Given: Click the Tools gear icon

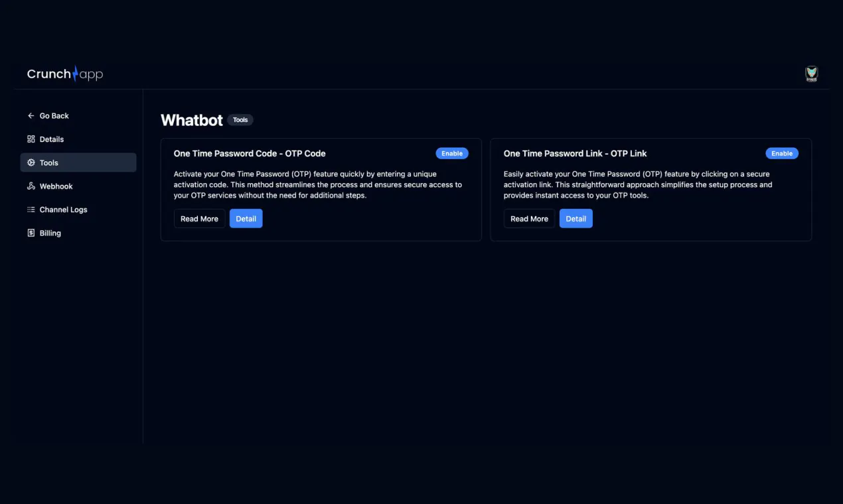Looking at the screenshot, I should click(x=31, y=162).
